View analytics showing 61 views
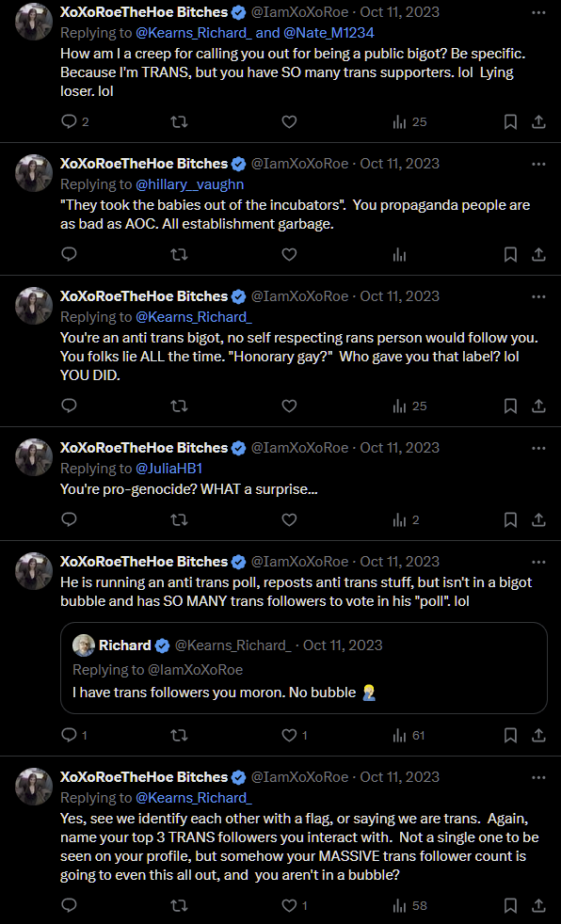561x924 pixels. [x=409, y=736]
